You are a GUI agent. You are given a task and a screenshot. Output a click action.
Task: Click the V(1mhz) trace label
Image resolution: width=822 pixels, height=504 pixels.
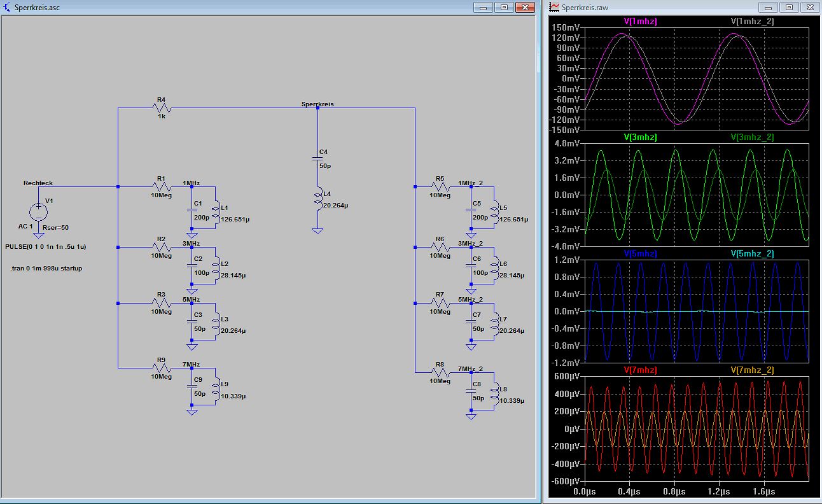click(x=640, y=21)
